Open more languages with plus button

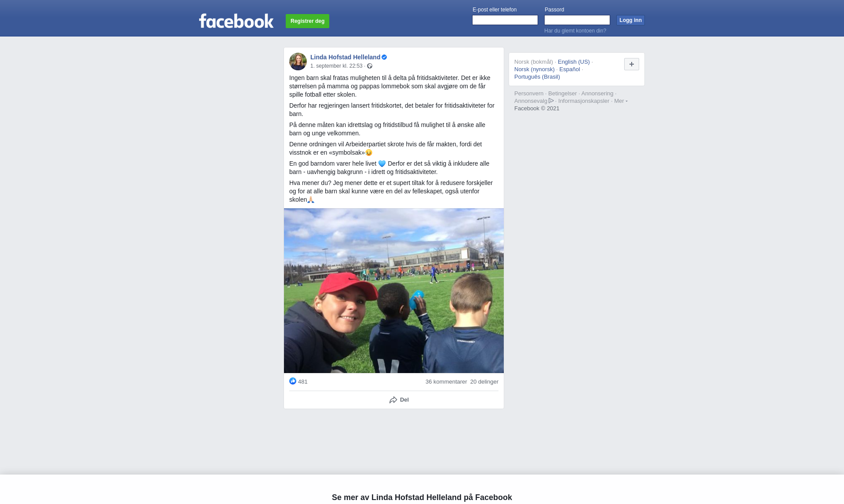coord(632,64)
